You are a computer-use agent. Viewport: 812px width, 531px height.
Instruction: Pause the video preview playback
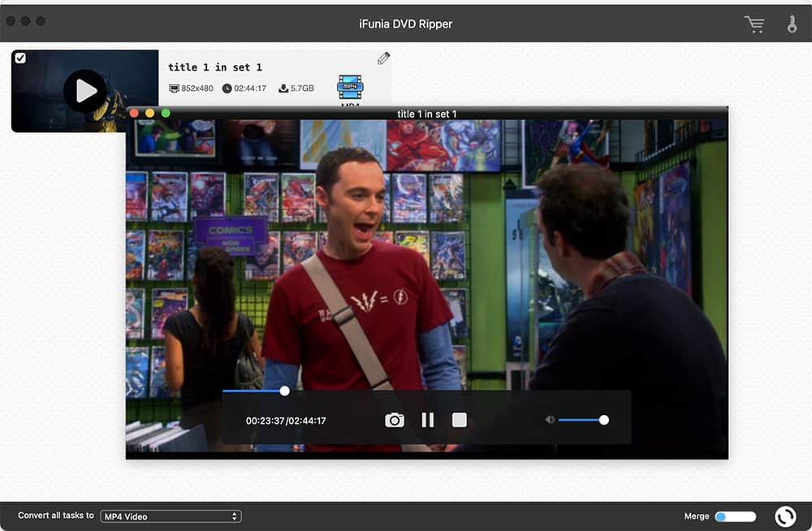click(x=428, y=420)
